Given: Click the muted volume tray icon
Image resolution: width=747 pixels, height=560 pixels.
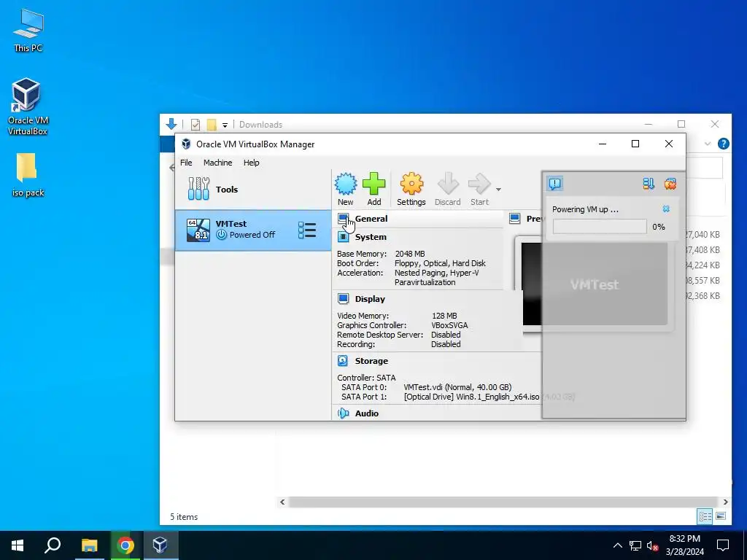Looking at the screenshot, I should 653,545.
